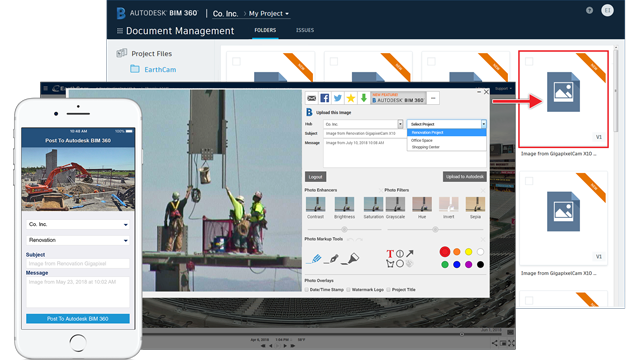Select the info circle markup tool
This screenshot has height=360, width=640.
(400, 253)
